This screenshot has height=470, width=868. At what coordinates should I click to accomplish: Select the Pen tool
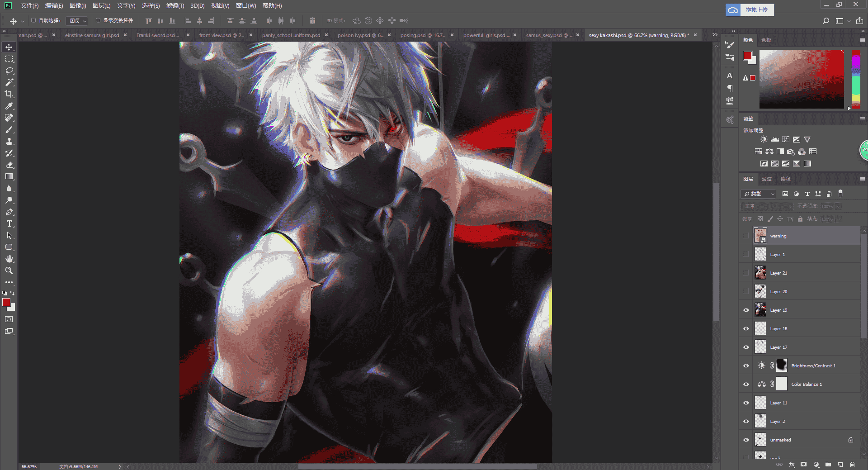click(9, 212)
